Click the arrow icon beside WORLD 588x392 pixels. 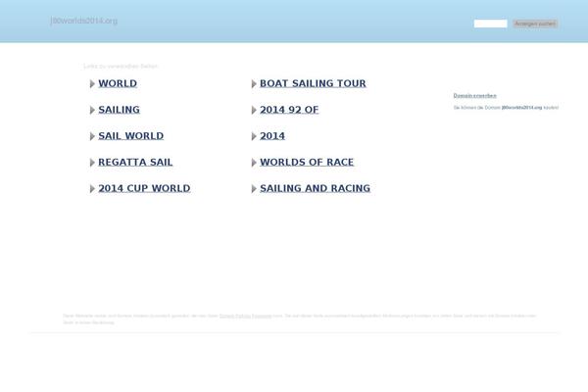point(92,84)
